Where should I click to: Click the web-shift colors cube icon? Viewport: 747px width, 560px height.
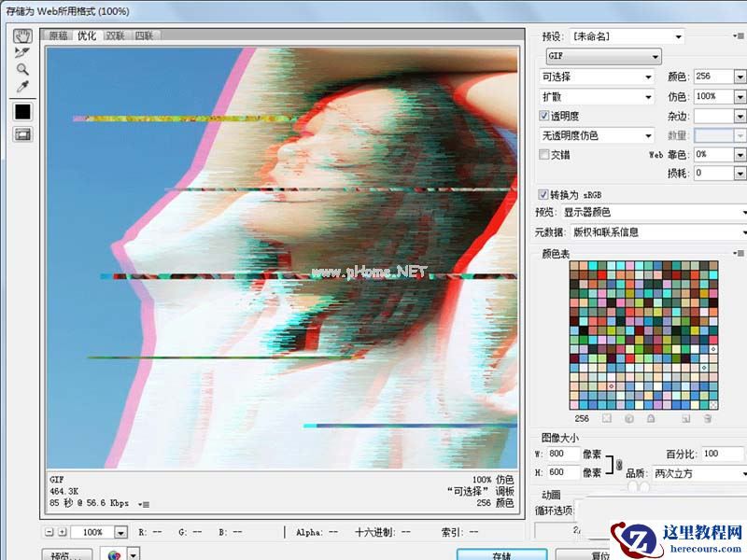(x=628, y=418)
